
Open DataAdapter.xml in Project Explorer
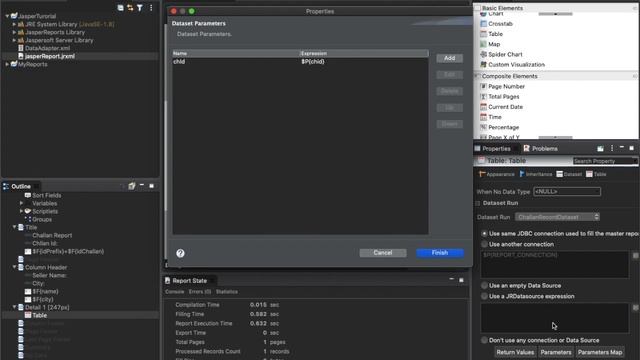(47, 48)
